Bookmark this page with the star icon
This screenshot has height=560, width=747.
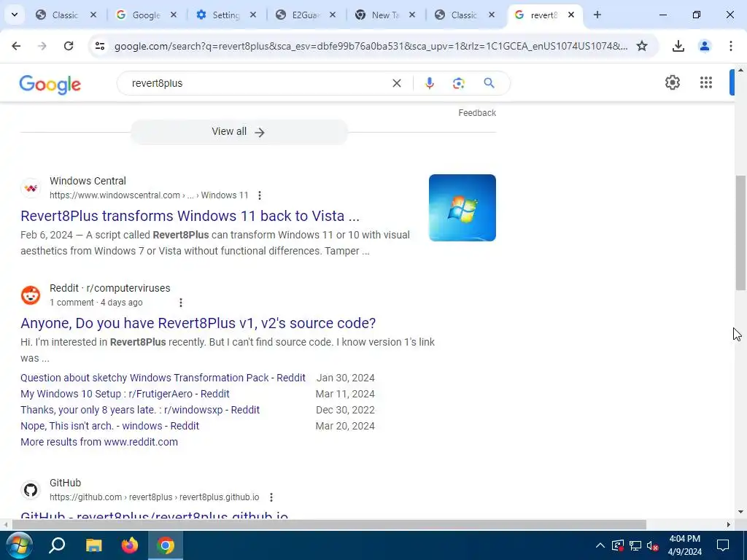pos(642,46)
